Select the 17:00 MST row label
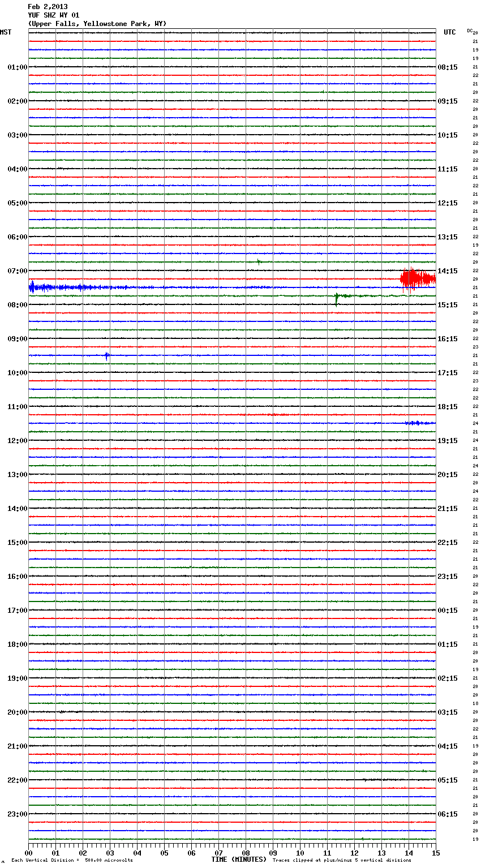 [18, 611]
